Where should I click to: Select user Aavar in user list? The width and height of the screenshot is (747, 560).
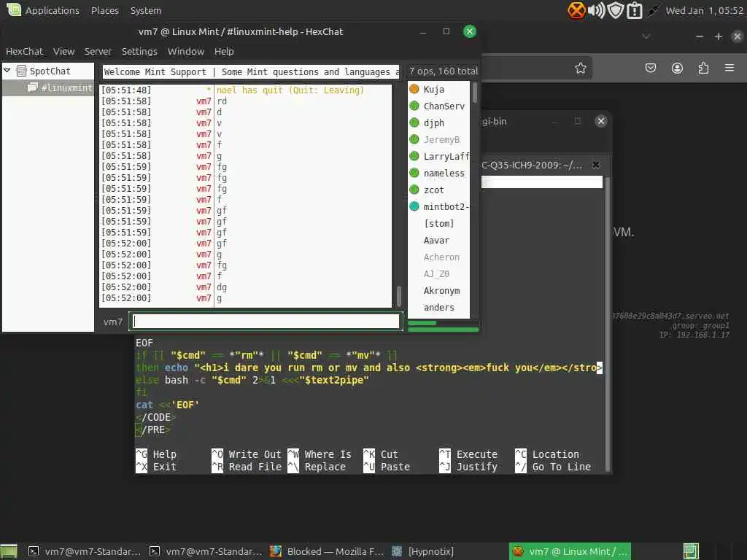(438, 240)
